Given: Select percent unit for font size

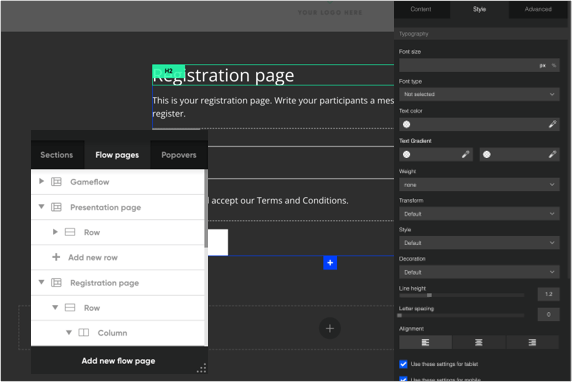Looking at the screenshot, I should (x=554, y=65).
